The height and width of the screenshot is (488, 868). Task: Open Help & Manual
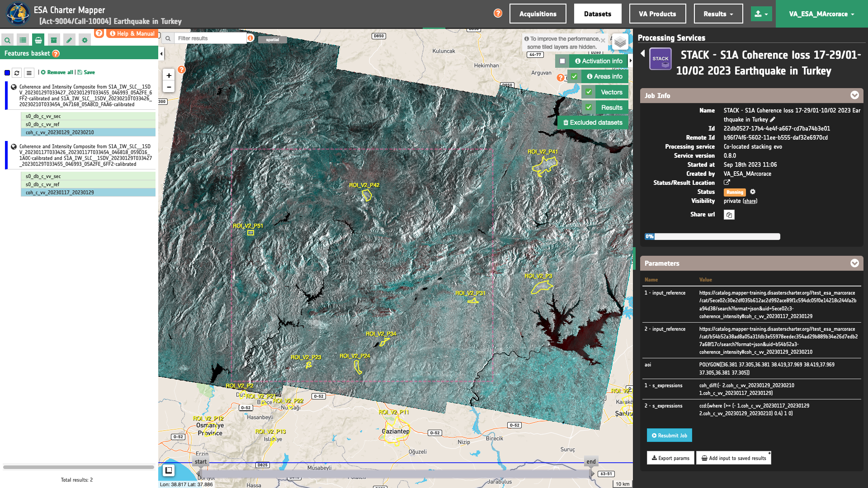(132, 33)
